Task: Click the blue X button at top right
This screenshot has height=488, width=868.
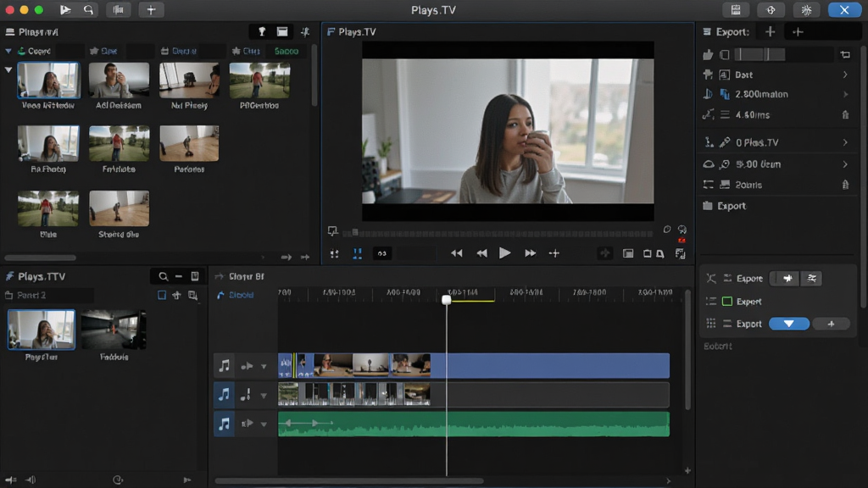Action: click(844, 9)
